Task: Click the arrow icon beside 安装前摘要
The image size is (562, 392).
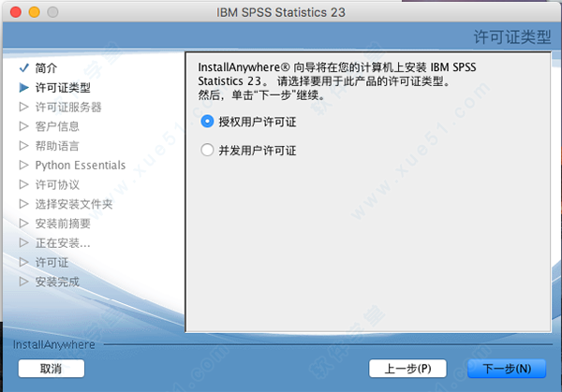Action: 24,224
